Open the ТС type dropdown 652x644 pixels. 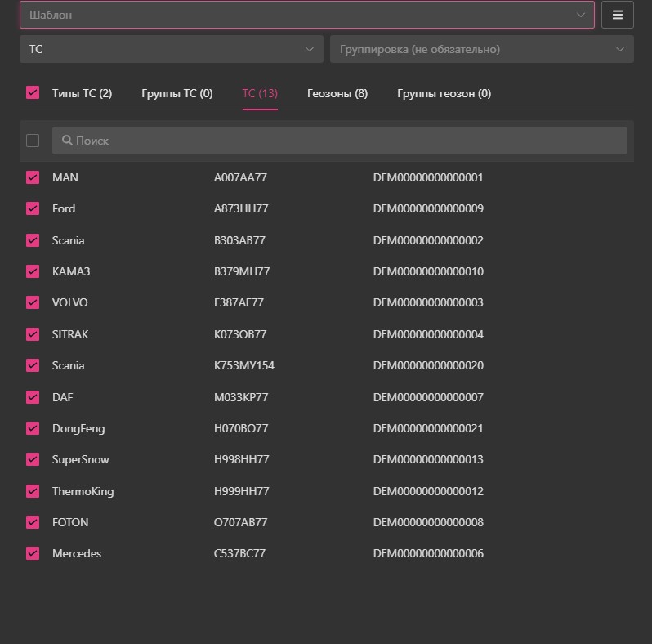[171, 49]
